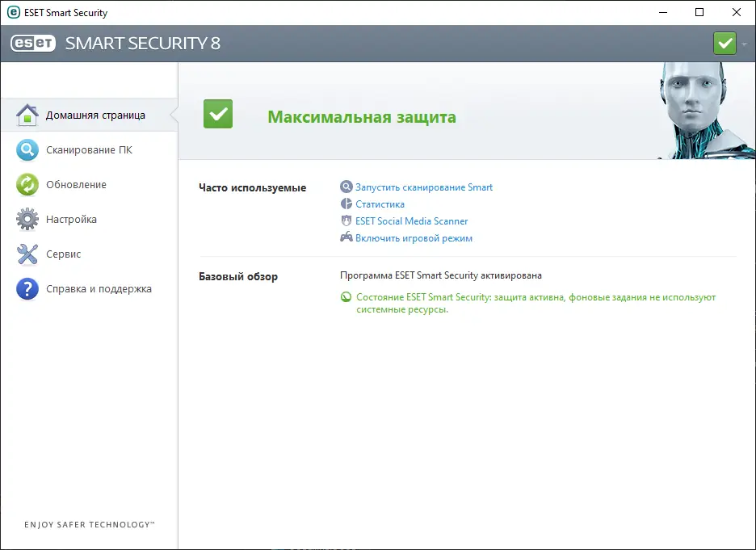This screenshot has width=756, height=550.
Task: Open Обновление via its circular-arrows icon
Action: (27, 184)
